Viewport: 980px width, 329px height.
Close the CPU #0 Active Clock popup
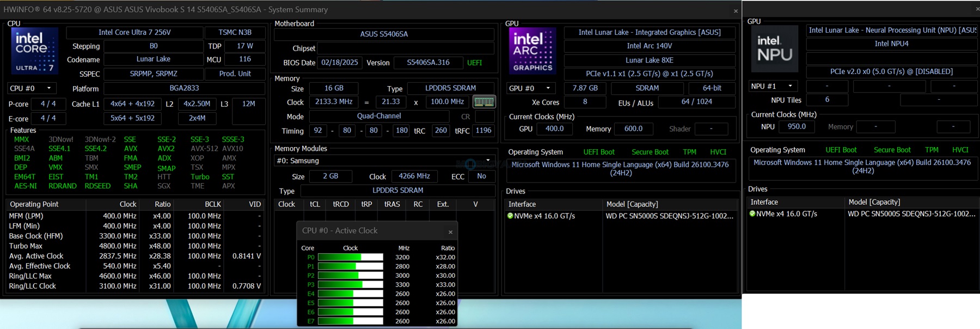pos(450,231)
